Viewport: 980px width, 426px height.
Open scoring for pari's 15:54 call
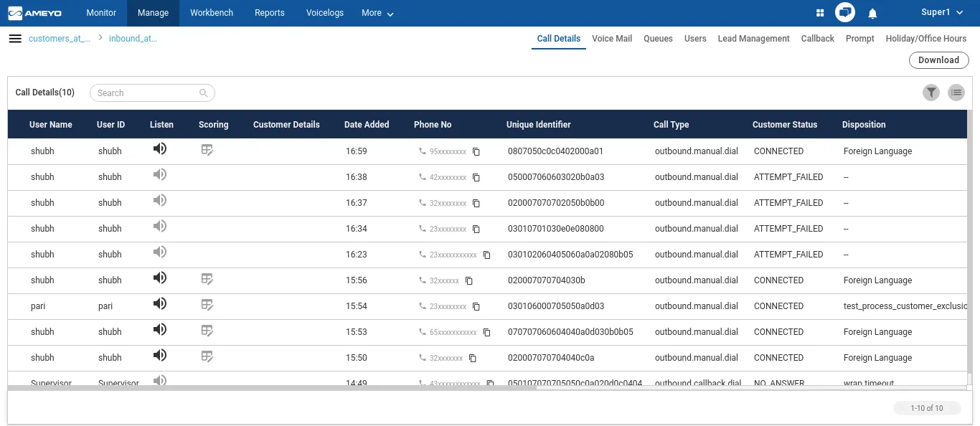(x=207, y=304)
